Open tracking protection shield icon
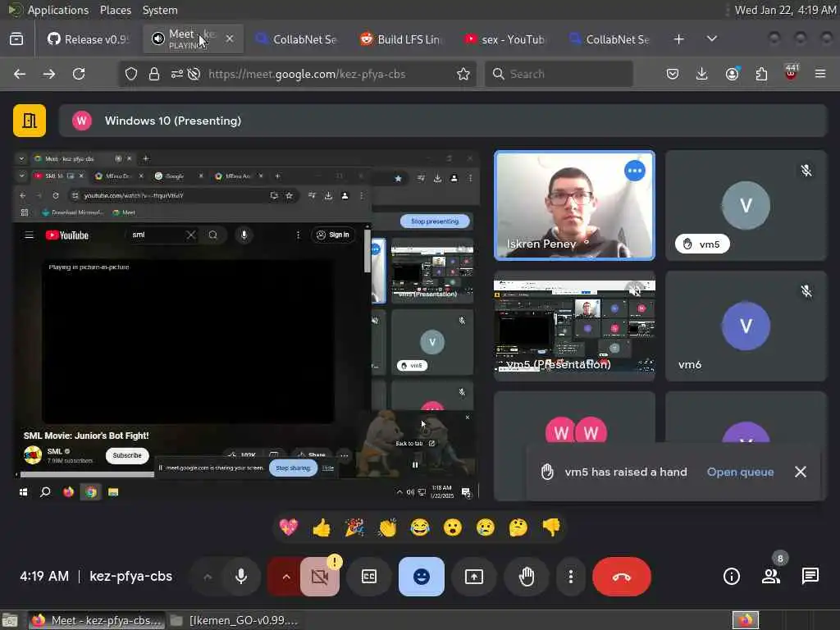The width and height of the screenshot is (840, 630). 130,74
